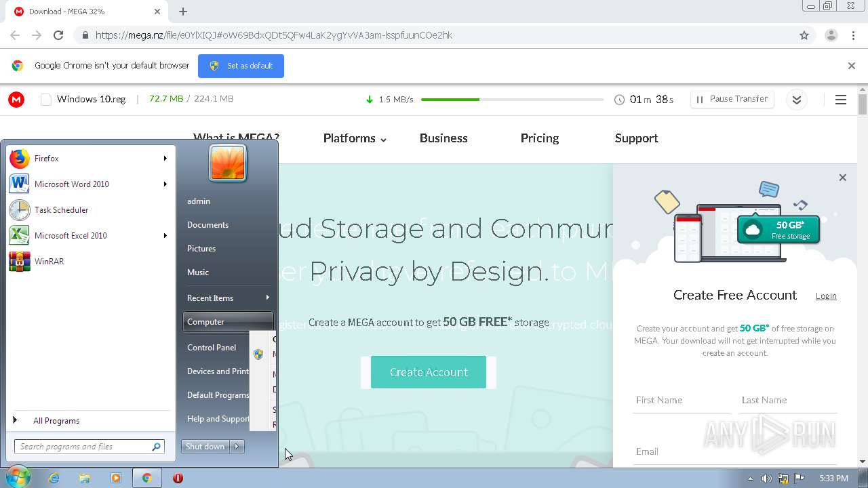Image resolution: width=868 pixels, height=488 pixels.
Task: Open the Support page
Action: pyautogui.click(x=636, y=138)
